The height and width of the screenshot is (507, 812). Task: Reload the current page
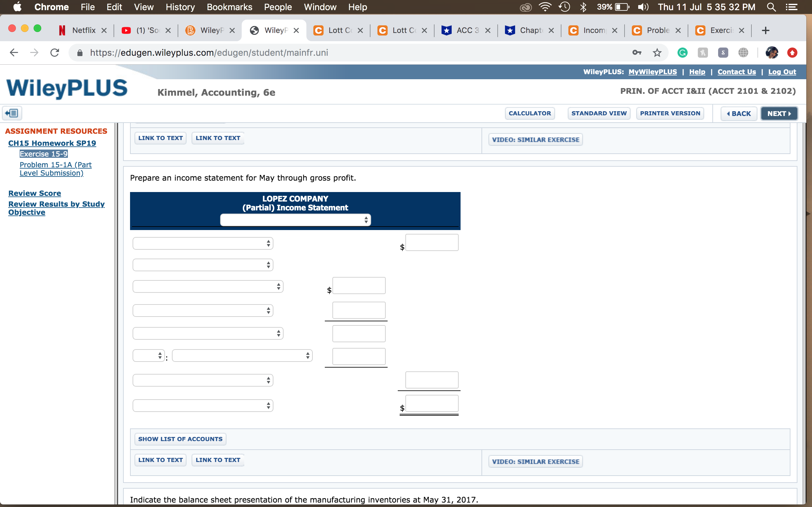tap(55, 53)
